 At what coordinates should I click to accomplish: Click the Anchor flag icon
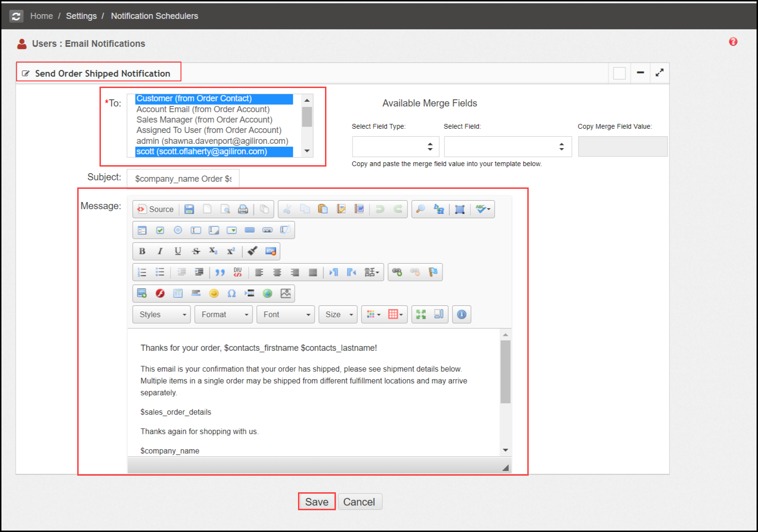coord(433,272)
